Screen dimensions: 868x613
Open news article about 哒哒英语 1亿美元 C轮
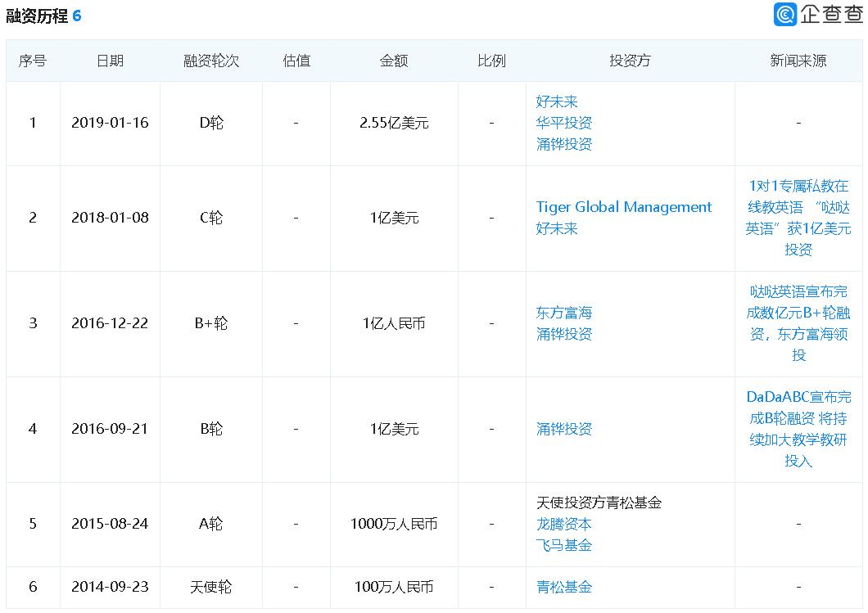click(798, 219)
